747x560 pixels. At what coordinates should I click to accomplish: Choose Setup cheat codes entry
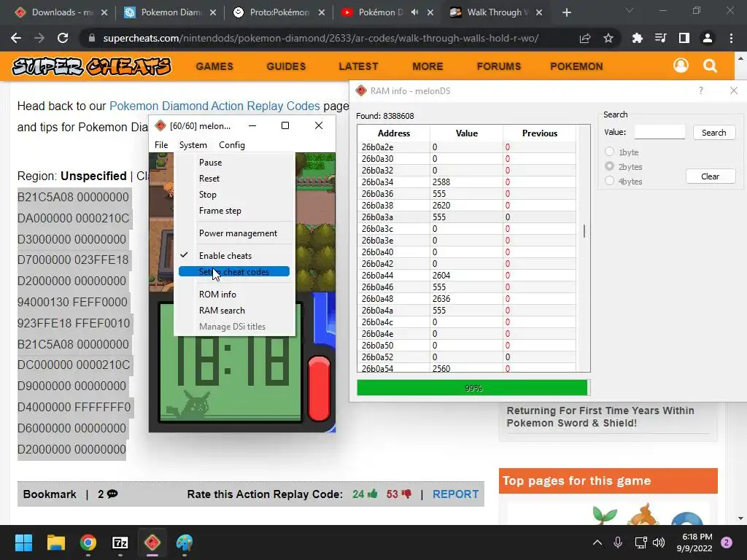234,271
